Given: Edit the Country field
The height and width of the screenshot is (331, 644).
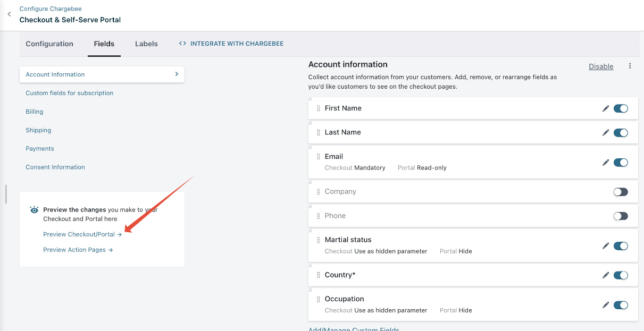Looking at the screenshot, I should (605, 275).
